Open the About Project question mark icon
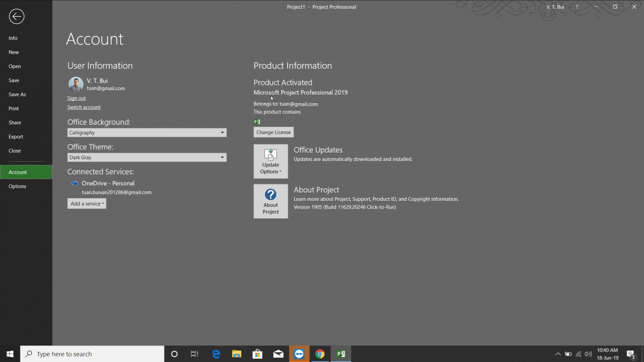The width and height of the screenshot is (644, 362). [x=270, y=195]
